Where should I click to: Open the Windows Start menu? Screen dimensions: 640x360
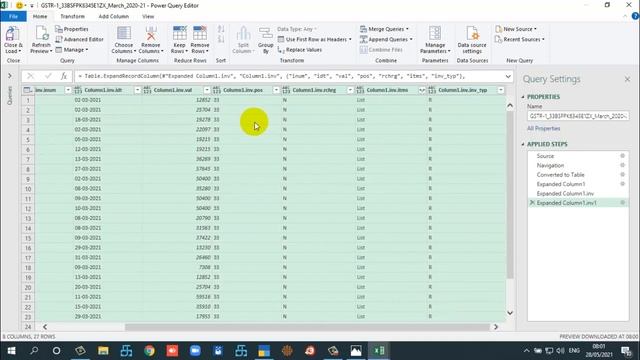coord(11,351)
